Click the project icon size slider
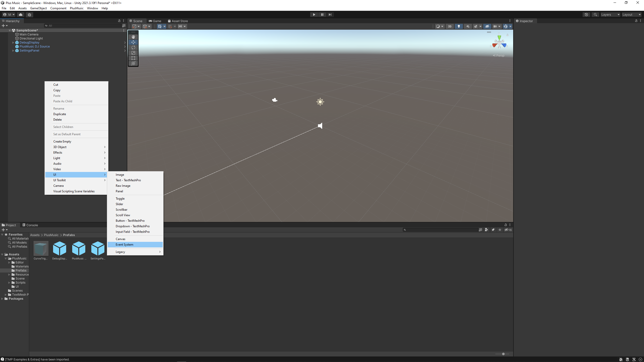 click(503, 354)
